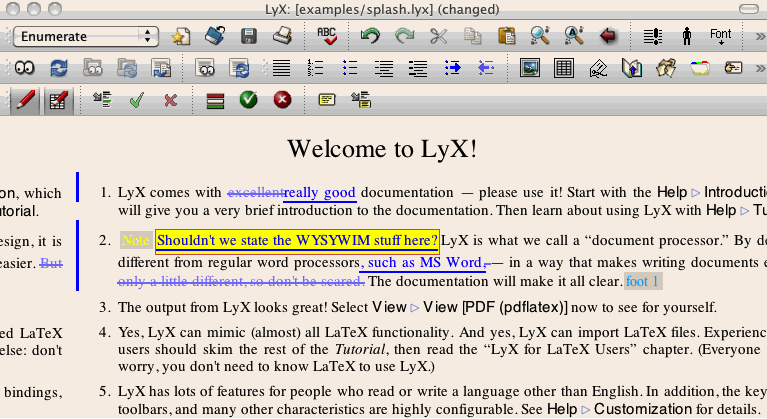This screenshot has height=419, width=767.
Task: Click the view other formats icon
Action: click(205, 68)
